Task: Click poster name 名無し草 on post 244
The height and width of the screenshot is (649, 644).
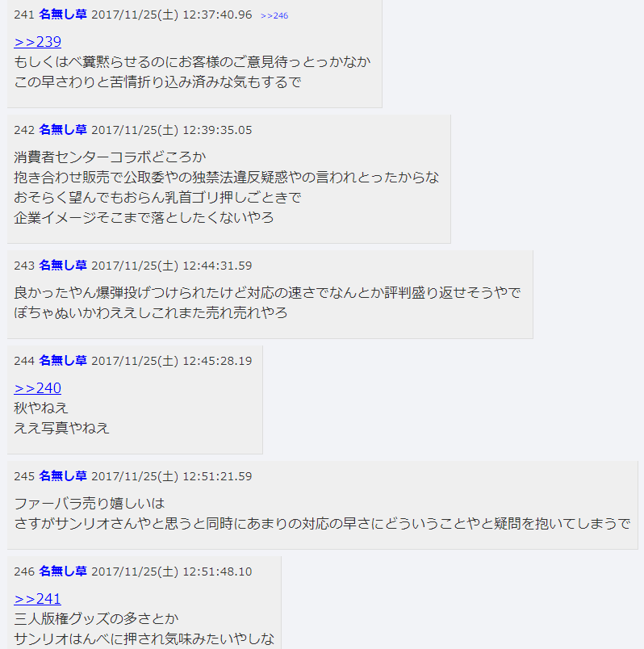Action: click(63, 361)
